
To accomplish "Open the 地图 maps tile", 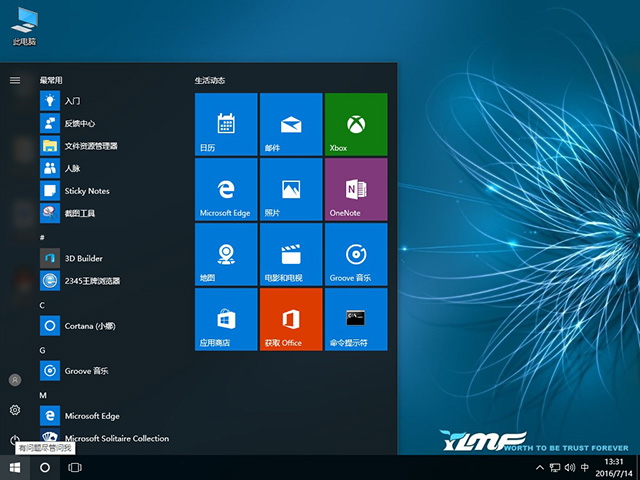I will [226, 254].
